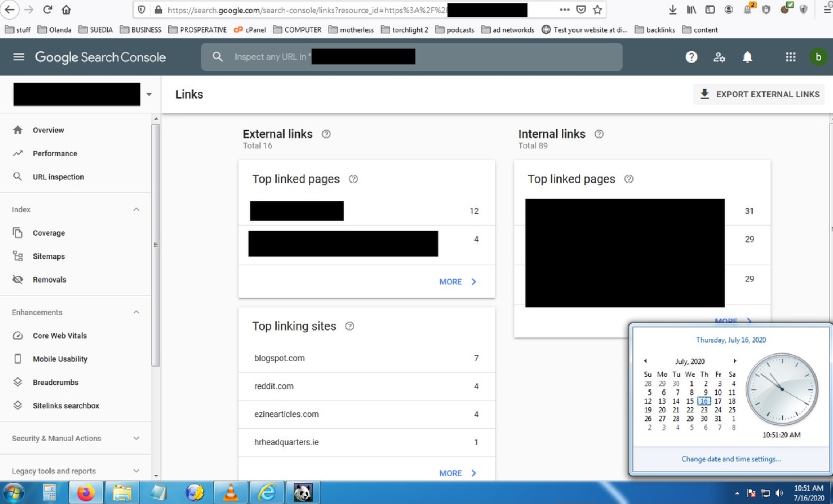The height and width of the screenshot is (504, 833).
Task: Open the page actions three-dot menu
Action: click(x=564, y=10)
